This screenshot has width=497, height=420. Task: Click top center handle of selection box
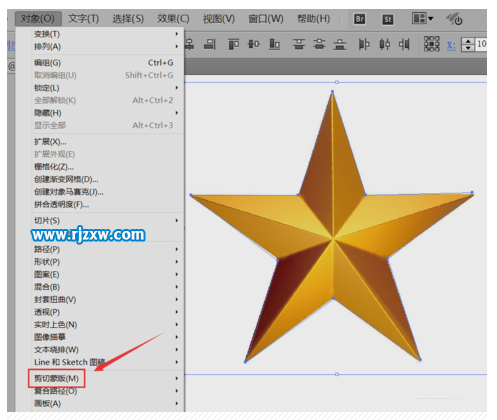click(337, 82)
